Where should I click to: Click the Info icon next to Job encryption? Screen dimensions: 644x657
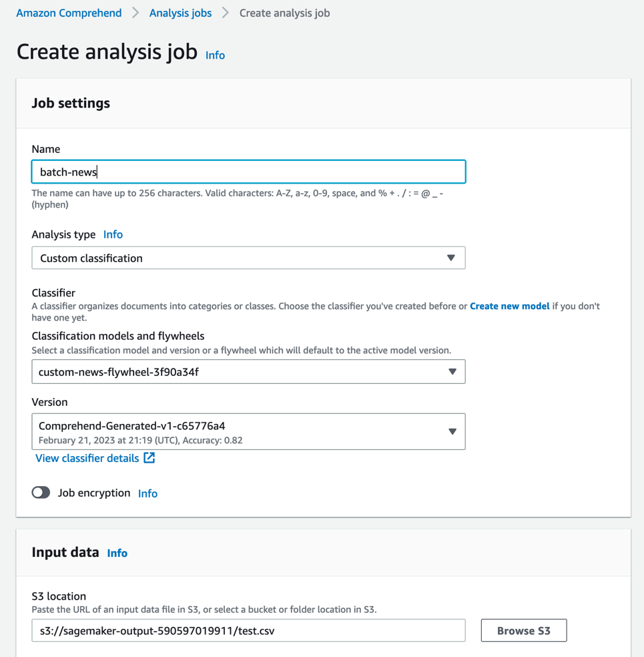click(147, 493)
